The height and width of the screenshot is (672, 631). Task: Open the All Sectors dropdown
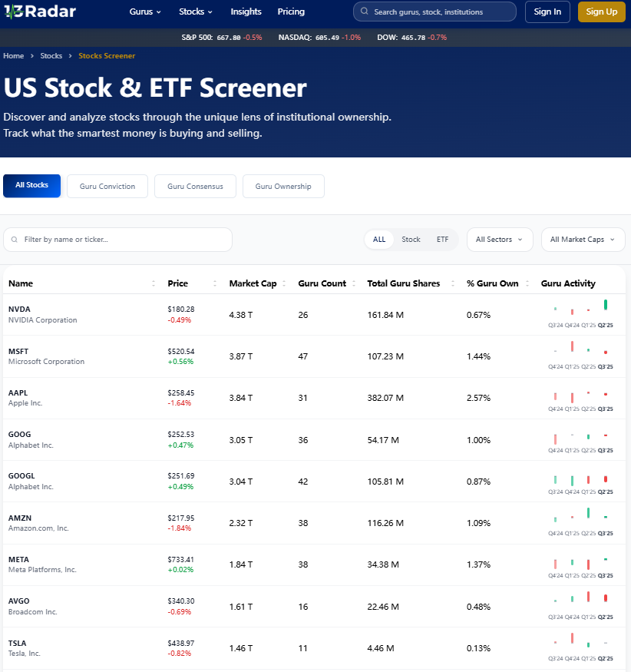(x=500, y=240)
